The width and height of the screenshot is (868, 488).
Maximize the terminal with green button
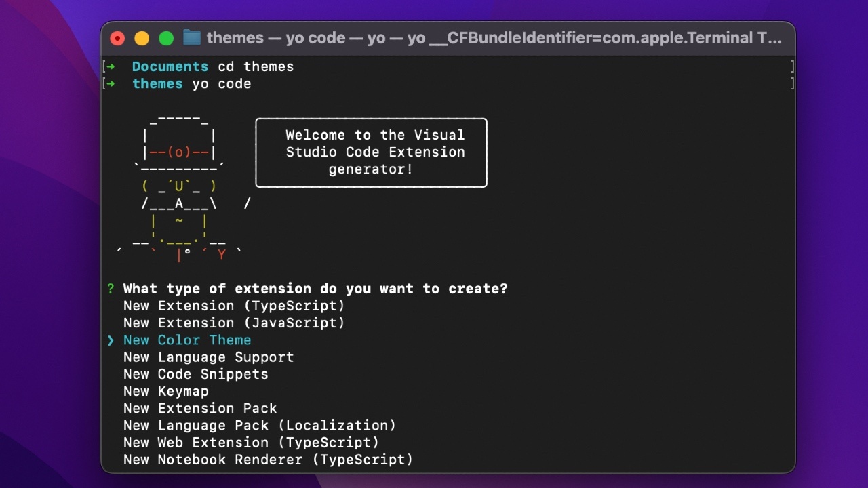click(166, 38)
